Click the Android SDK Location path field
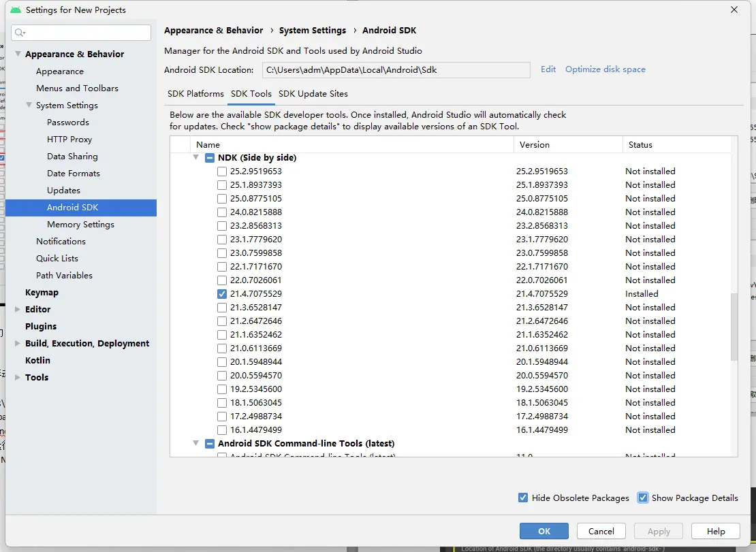 point(396,70)
